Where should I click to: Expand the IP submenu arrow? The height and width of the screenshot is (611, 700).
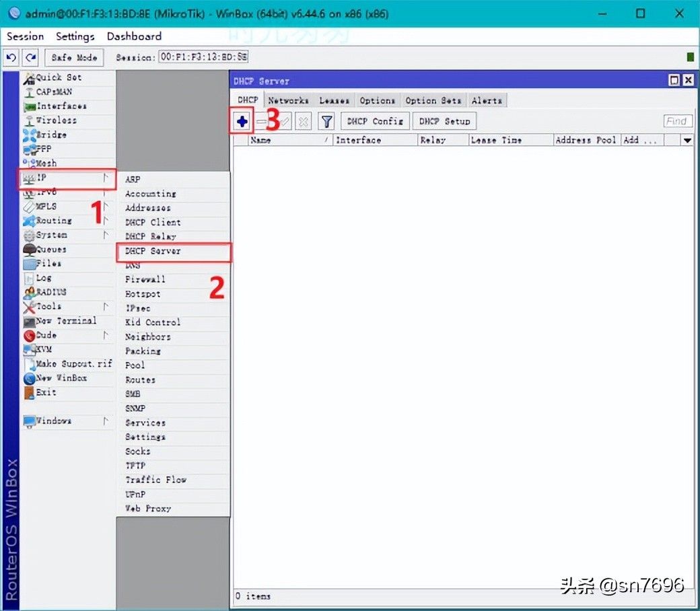tap(106, 178)
